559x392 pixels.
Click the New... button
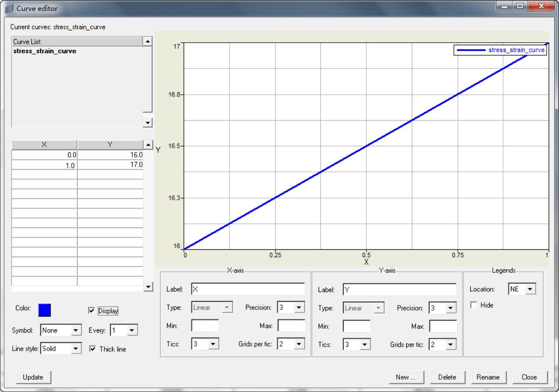tap(406, 377)
